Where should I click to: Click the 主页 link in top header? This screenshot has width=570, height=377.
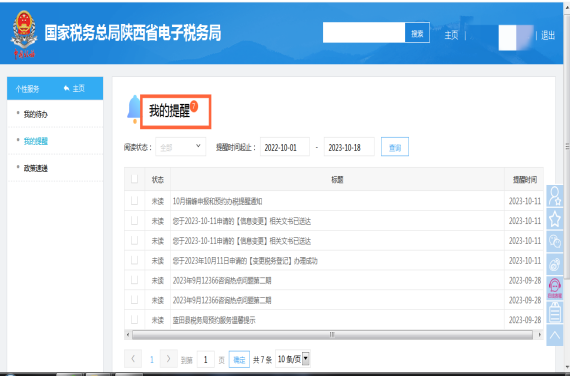(x=451, y=35)
